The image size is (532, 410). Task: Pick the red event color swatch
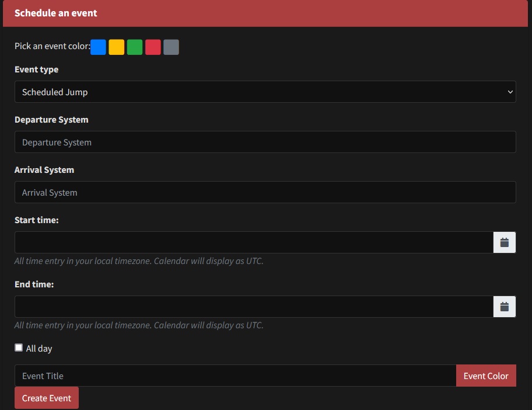tap(153, 47)
